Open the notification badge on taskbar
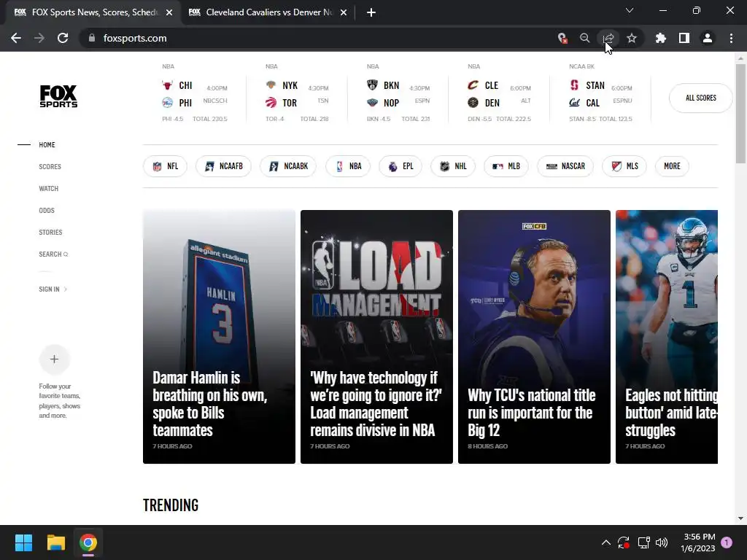 727,542
